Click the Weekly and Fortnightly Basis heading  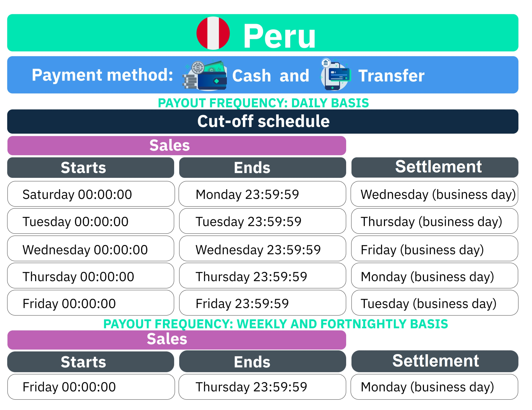click(x=275, y=324)
